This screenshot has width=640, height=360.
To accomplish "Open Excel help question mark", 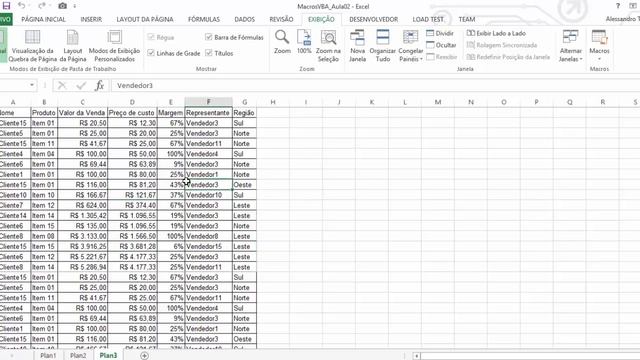I will [618, 6].
